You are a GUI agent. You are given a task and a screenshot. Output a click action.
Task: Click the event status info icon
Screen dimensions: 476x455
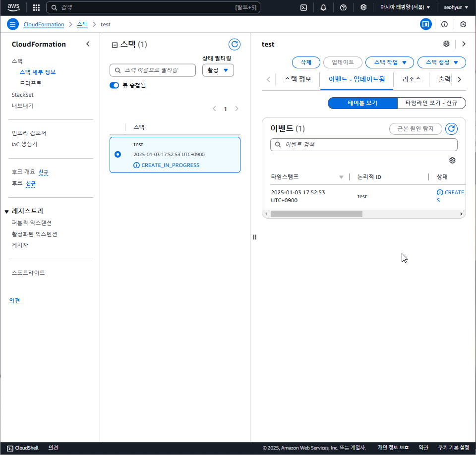point(440,192)
